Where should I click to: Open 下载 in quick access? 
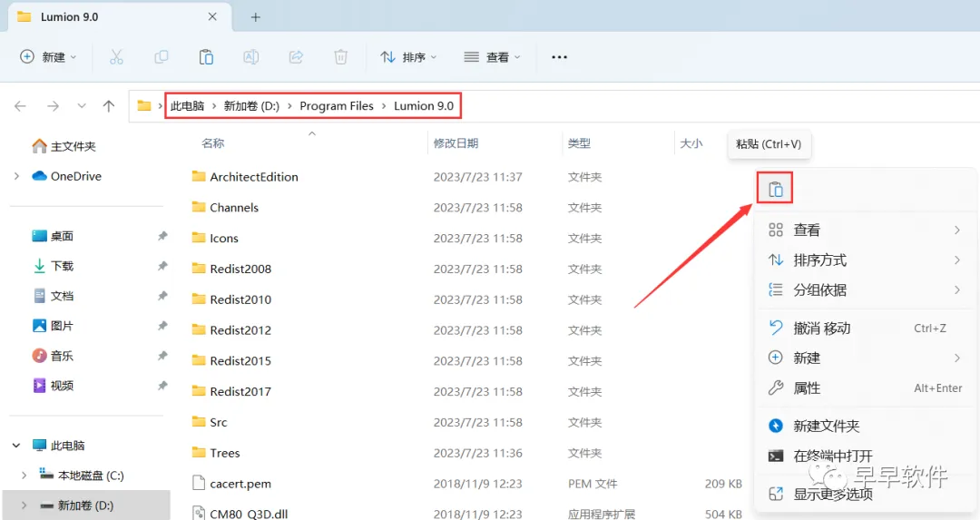pyautogui.click(x=54, y=266)
